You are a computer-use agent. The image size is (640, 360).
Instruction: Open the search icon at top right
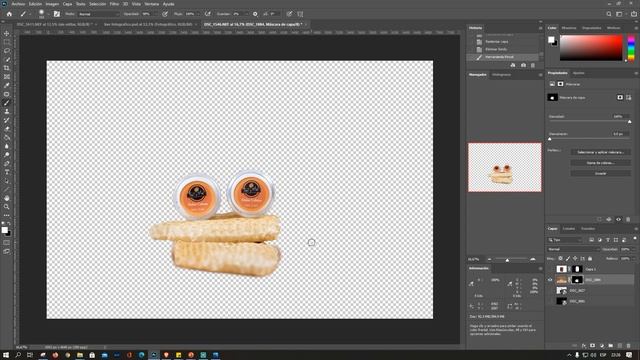tap(609, 14)
